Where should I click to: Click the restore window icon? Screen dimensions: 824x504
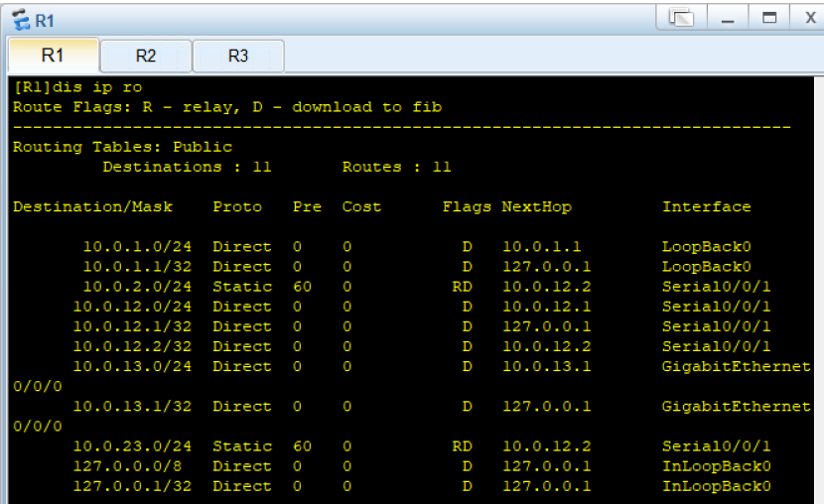click(682, 18)
